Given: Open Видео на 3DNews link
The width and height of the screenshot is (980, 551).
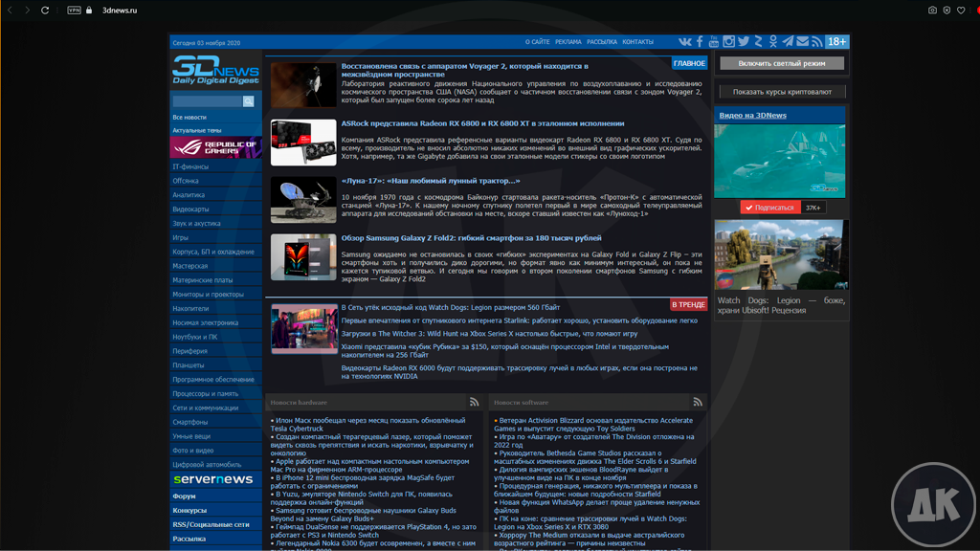Looking at the screenshot, I should coord(752,115).
